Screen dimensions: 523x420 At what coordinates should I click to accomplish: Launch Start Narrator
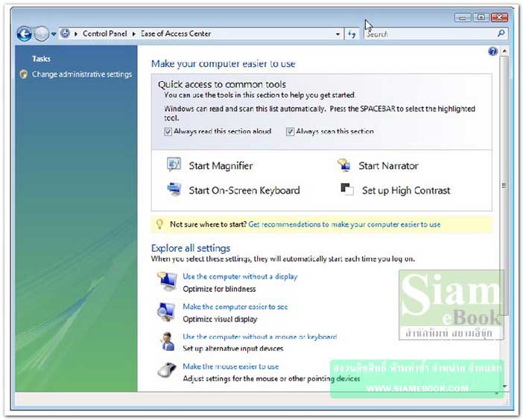pyautogui.click(x=388, y=165)
